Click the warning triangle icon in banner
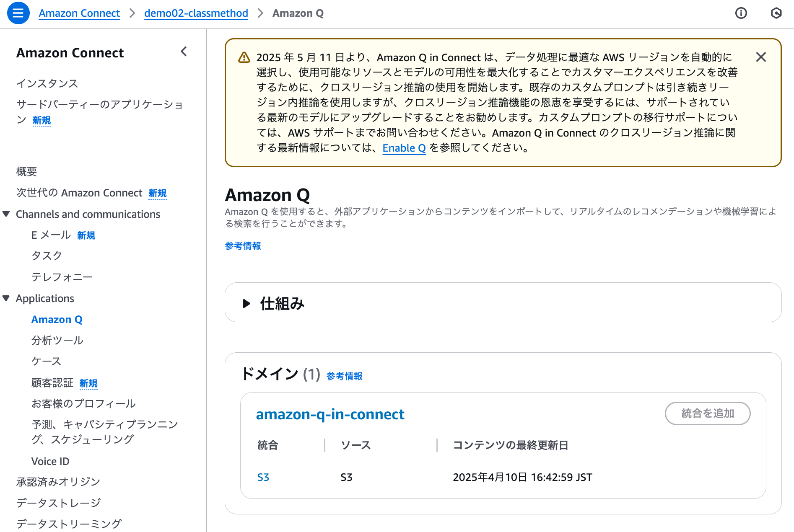This screenshot has width=794, height=532. 244,57
